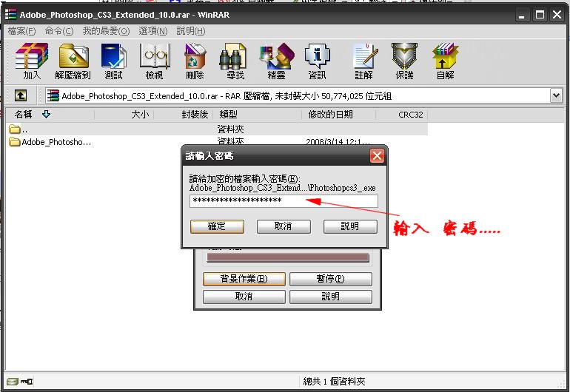Sort by 修改的日期 column header

pos(338,115)
